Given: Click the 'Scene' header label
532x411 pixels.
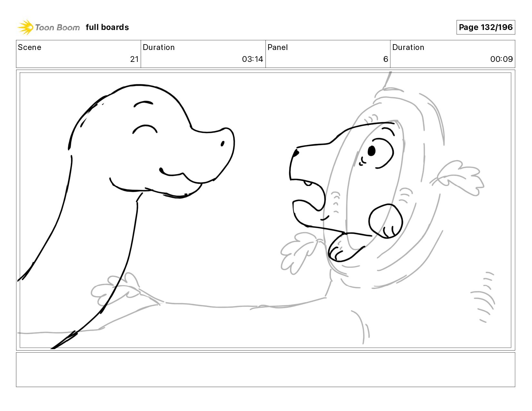Looking at the screenshot, I should click(30, 47).
